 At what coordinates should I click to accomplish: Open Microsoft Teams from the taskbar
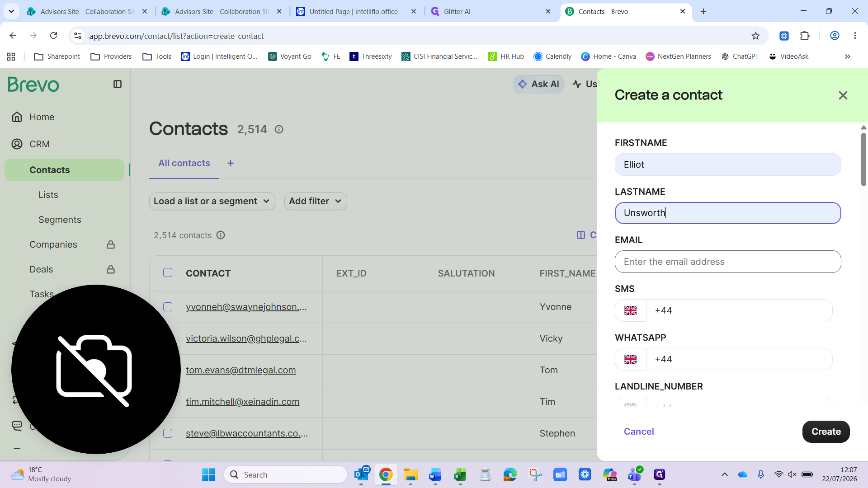tap(635, 474)
